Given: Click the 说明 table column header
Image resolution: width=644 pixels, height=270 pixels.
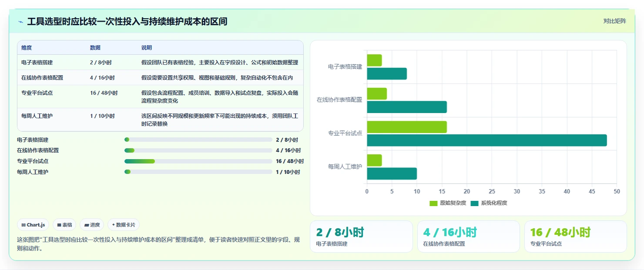Looking at the screenshot, I should tap(147, 47).
